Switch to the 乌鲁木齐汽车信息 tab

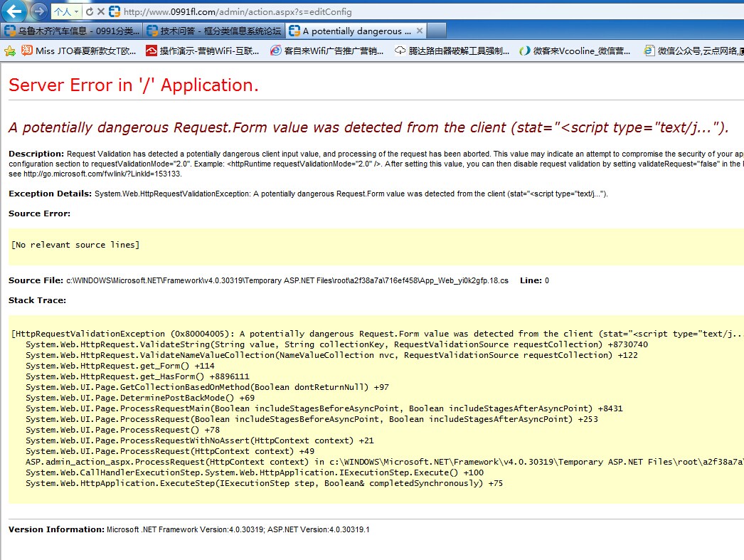tap(71, 31)
